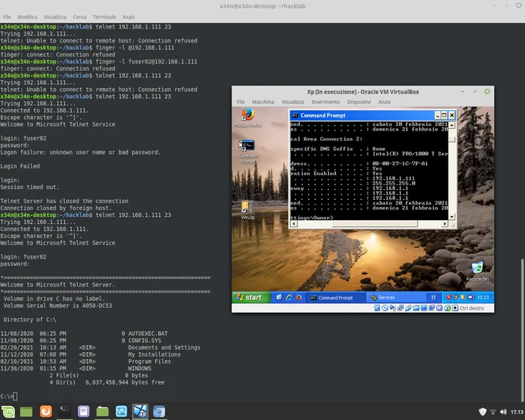Click VirtualBox recording status icon
Screen dimensions: 525x420
[x=432, y=308]
